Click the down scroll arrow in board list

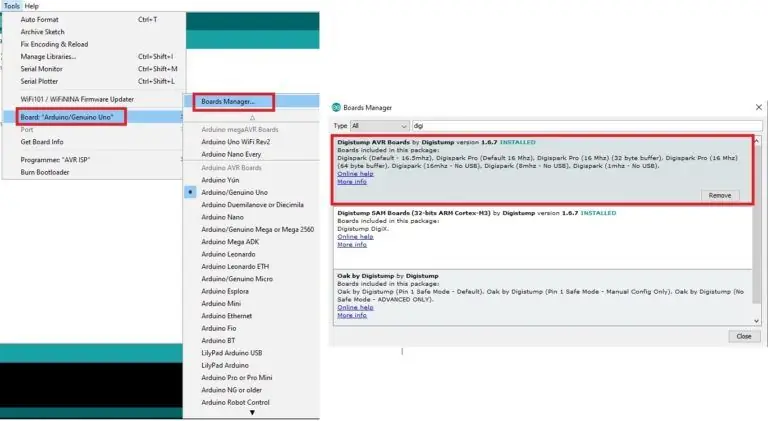(x=252, y=412)
